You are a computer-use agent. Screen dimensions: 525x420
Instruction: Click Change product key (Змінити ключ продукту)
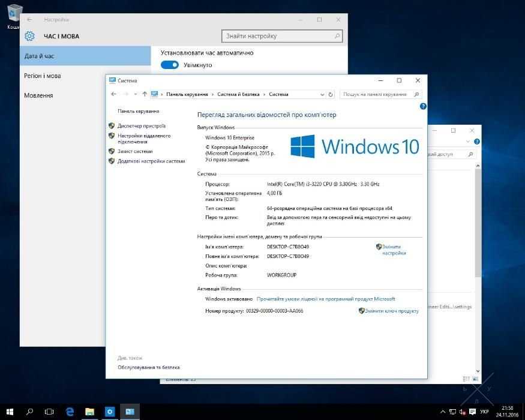click(x=392, y=311)
